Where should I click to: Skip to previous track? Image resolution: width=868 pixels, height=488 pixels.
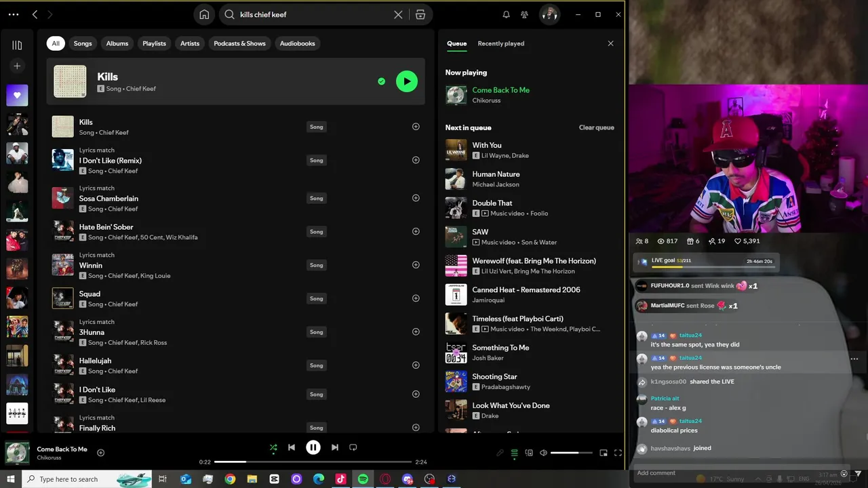click(x=292, y=447)
